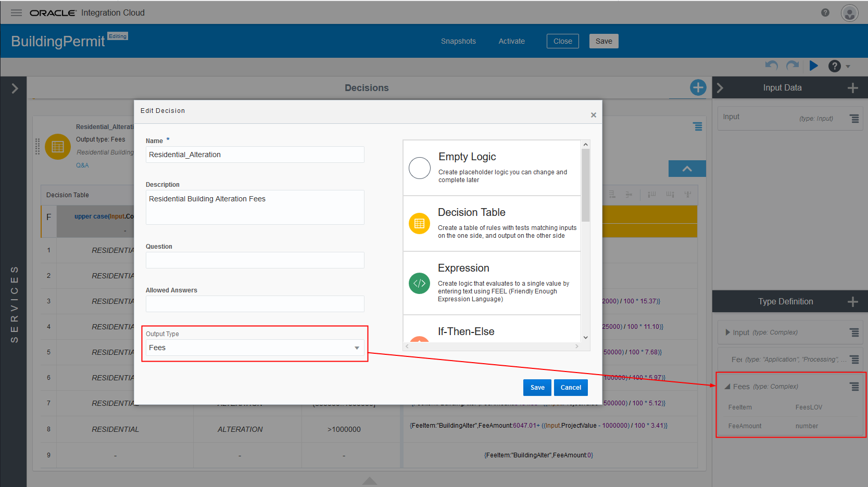Open the Residential_Alteration decision menu
This screenshot has height=487, width=868.
698,126
